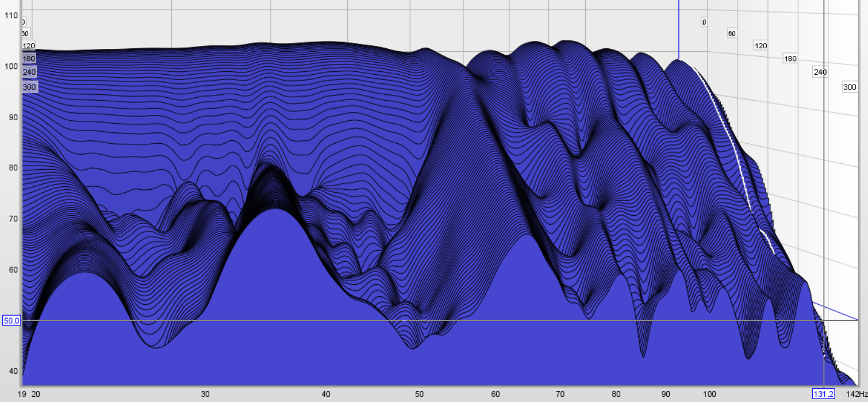Click the 142Hz end label on frequency axis
Image resolution: width=868 pixels, height=402 pixels.
856,394
